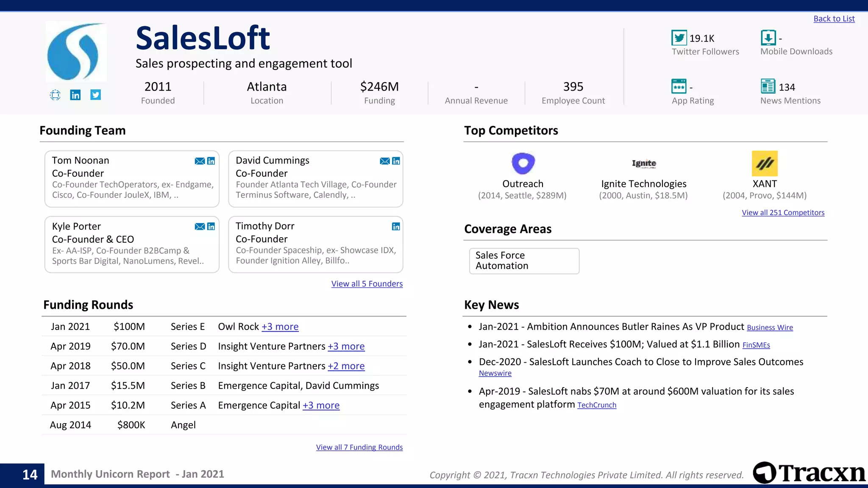Open View all 5 Founders link
Image resolution: width=868 pixels, height=488 pixels.
point(367,284)
